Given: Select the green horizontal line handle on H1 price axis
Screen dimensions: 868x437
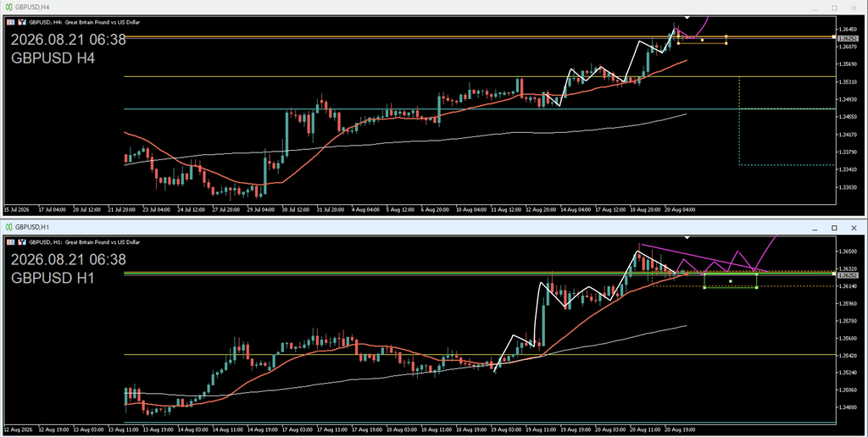Looking at the screenshot, I should 834,274.
